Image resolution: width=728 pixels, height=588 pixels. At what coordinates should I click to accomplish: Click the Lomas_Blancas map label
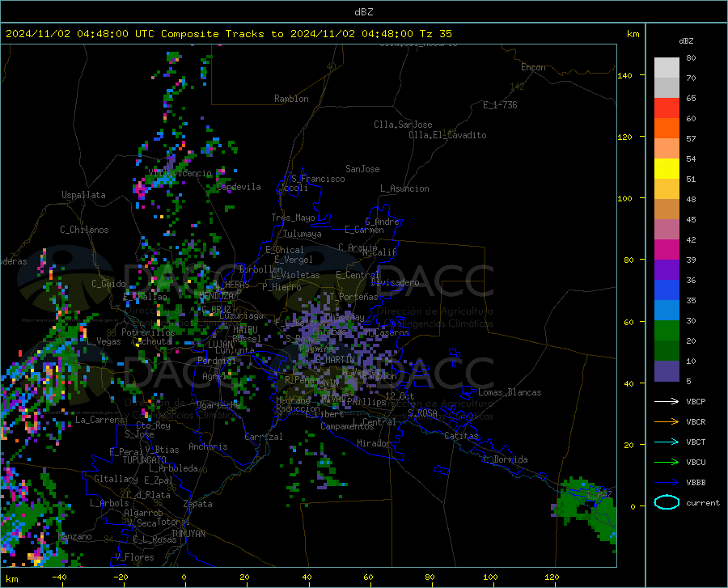click(x=510, y=392)
